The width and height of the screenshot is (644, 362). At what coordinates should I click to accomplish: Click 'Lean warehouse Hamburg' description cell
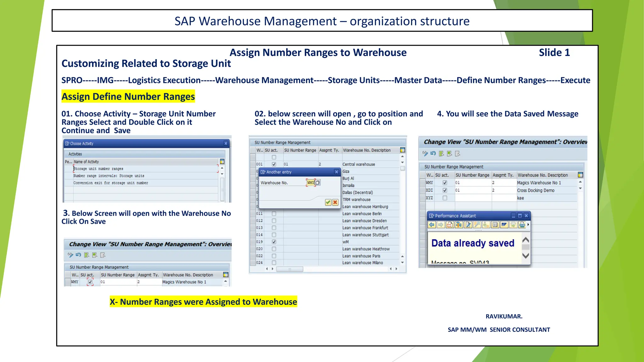tap(370, 207)
